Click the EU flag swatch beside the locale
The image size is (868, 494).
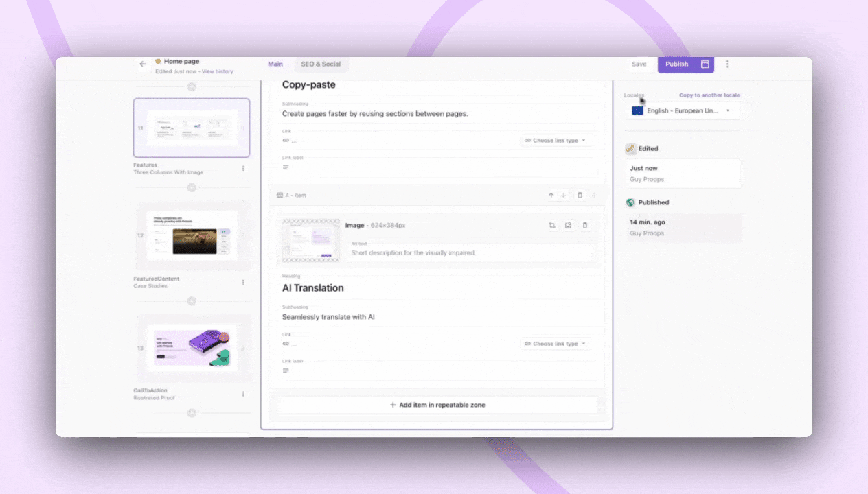pos(637,110)
